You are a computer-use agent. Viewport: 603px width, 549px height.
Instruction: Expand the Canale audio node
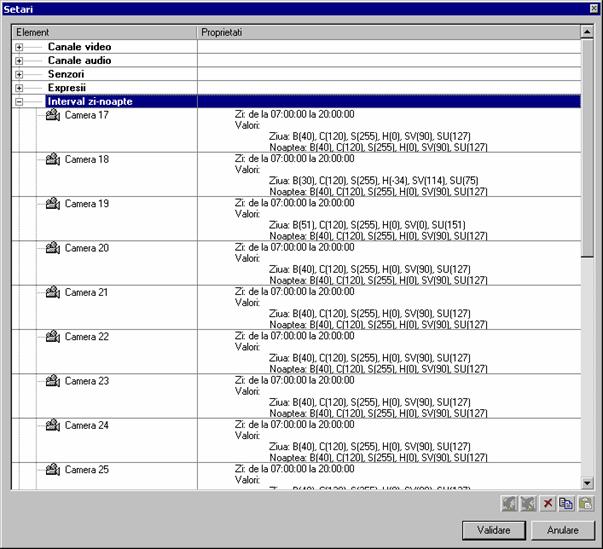[x=19, y=61]
